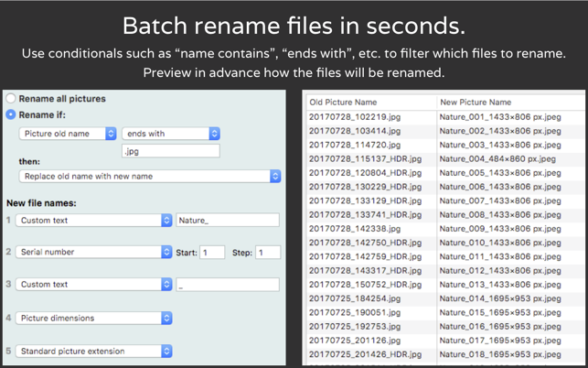Click the .jpg condition text field
The height and width of the screenshot is (368, 588).
[x=171, y=151]
